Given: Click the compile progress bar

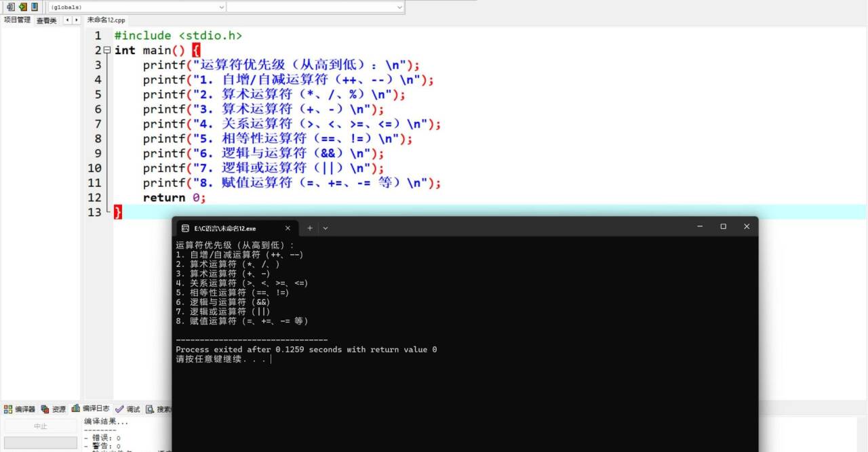Looking at the screenshot, I should coord(41,443).
